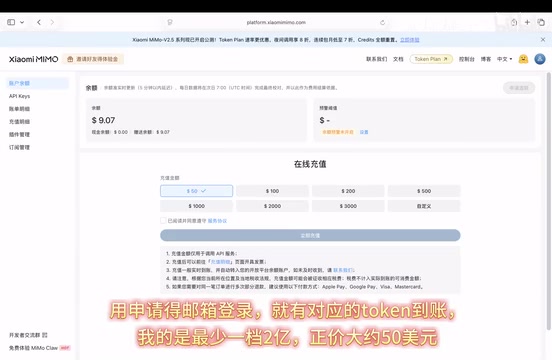Click the Share icon in the Safari toolbar
Image resolution: width=552 pixels, height=360 pixels.
[514, 22]
